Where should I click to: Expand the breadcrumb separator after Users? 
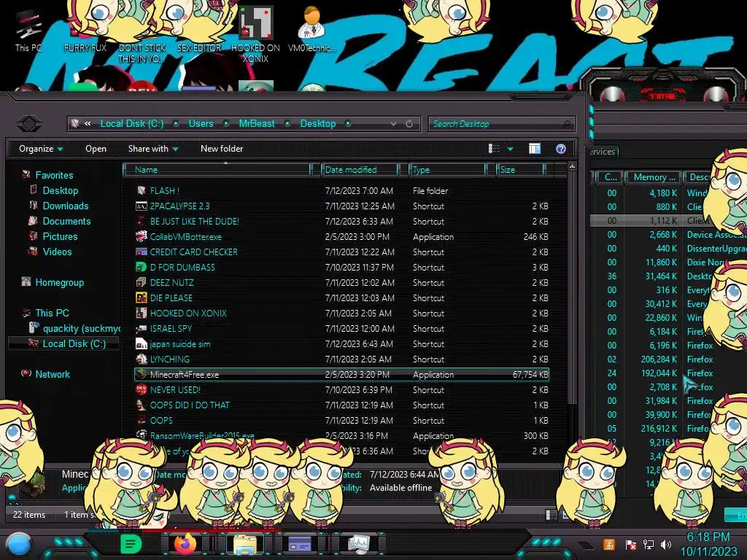[226, 124]
